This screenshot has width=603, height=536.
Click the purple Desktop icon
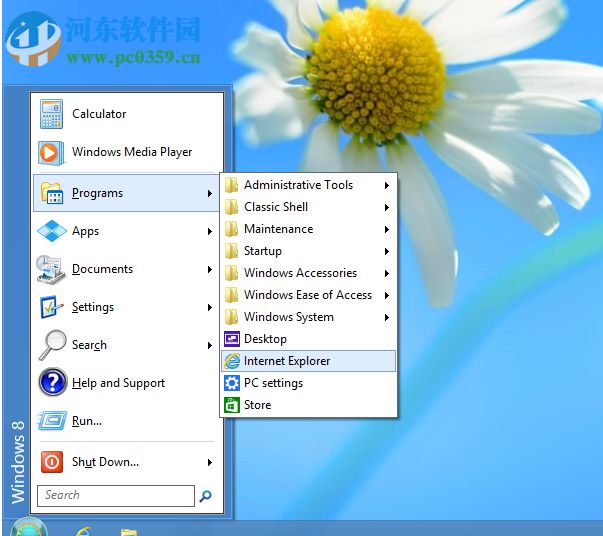tap(232, 339)
